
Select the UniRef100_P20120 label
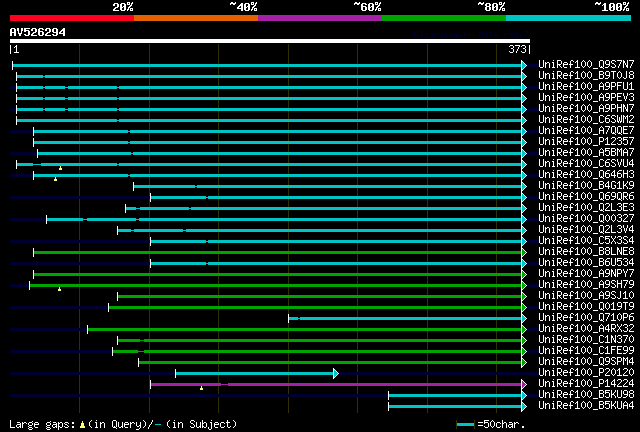tap(586, 373)
